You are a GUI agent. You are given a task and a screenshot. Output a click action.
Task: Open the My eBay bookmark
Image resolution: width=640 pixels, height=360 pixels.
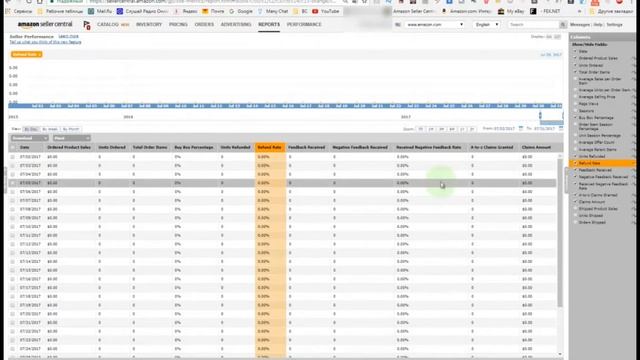[x=511, y=11]
